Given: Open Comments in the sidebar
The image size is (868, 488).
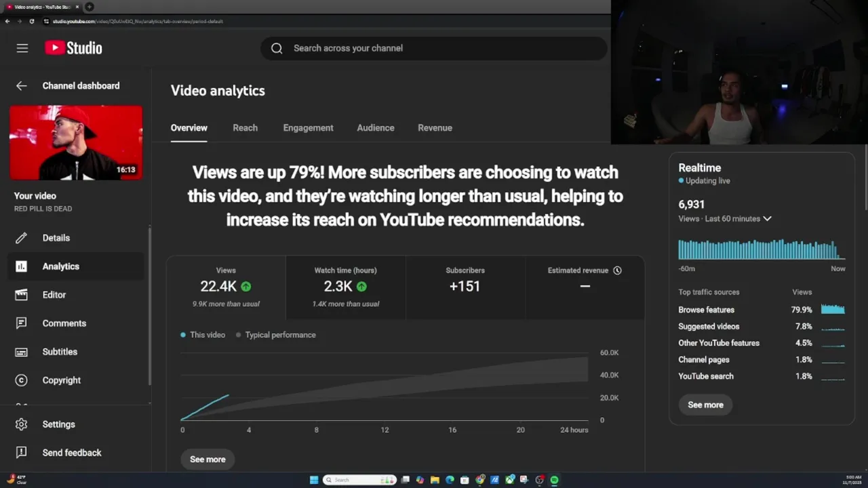Looking at the screenshot, I should coord(76,323).
